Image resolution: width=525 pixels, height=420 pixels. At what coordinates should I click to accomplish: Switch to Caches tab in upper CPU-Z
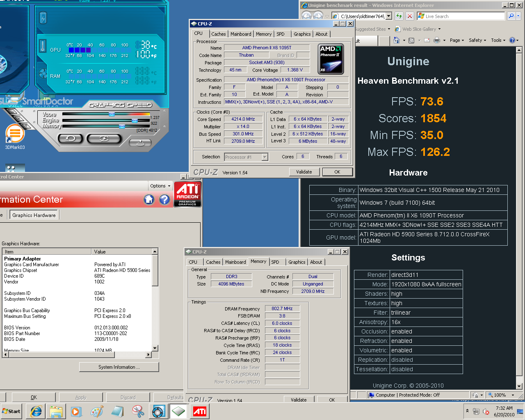[219, 34]
